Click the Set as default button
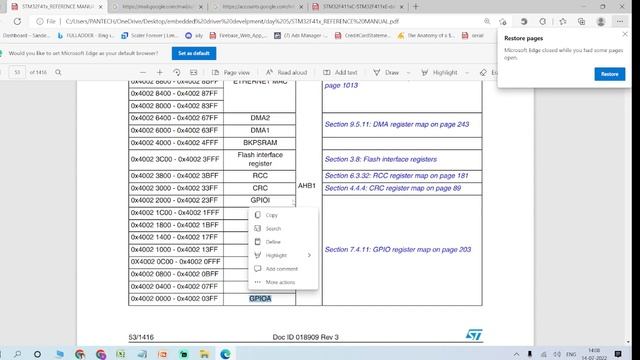Viewport: 640px width, 360px height. [194, 53]
